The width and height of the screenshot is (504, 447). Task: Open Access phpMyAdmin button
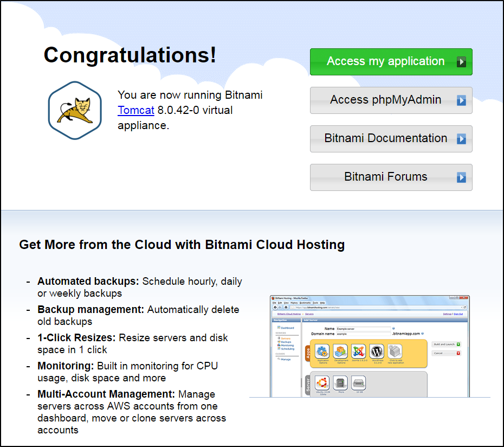391,100
